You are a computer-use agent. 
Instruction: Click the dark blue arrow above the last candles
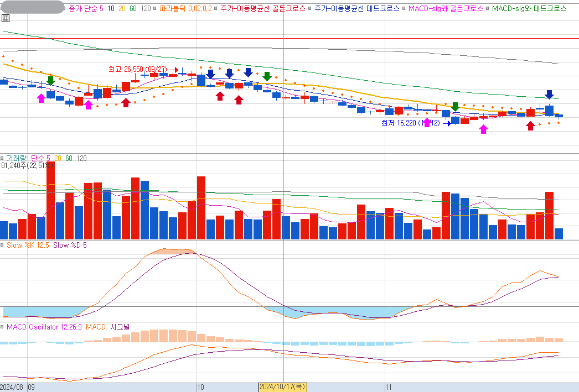(x=550, y=95)
